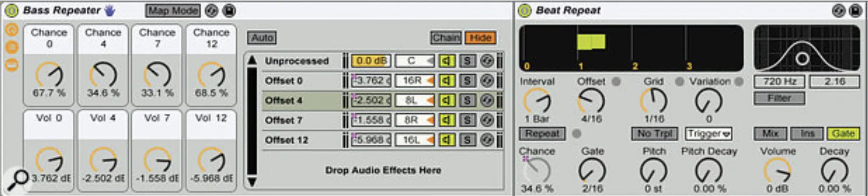
Task: Click the yellow repeat block in display
Action: coord(591,42)
